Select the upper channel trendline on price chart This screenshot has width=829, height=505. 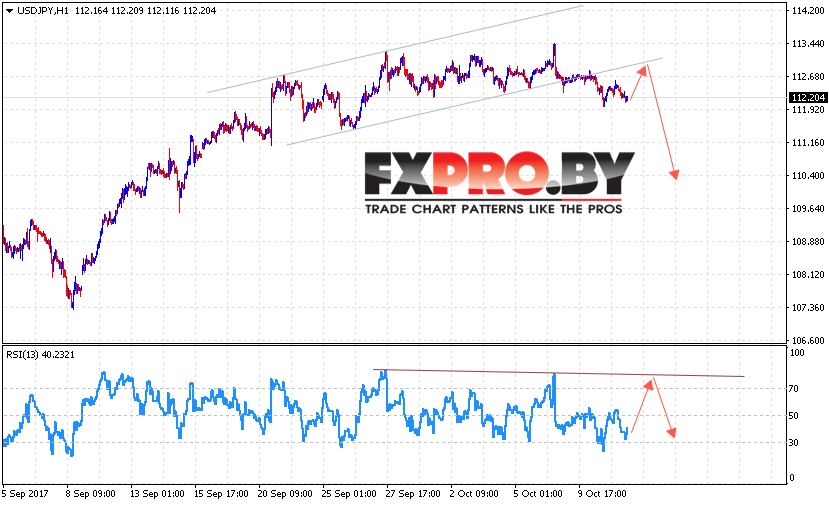click(x=394, y=49)
